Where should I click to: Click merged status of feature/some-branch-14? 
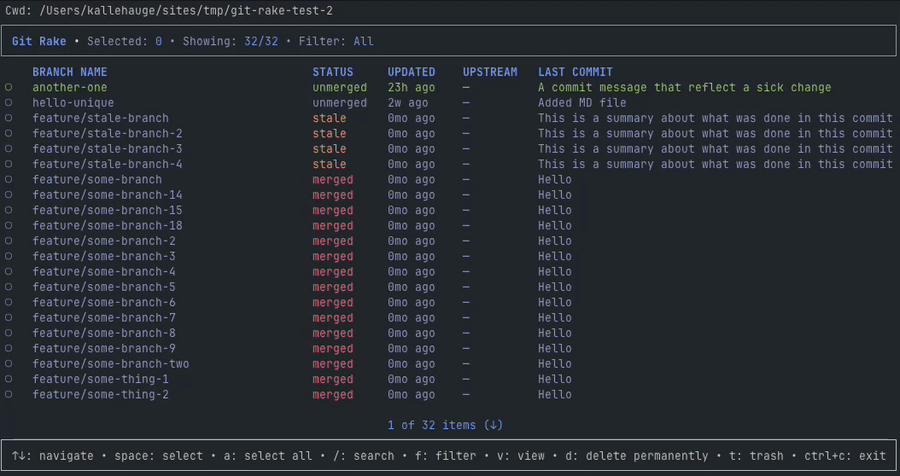[333, 195]
